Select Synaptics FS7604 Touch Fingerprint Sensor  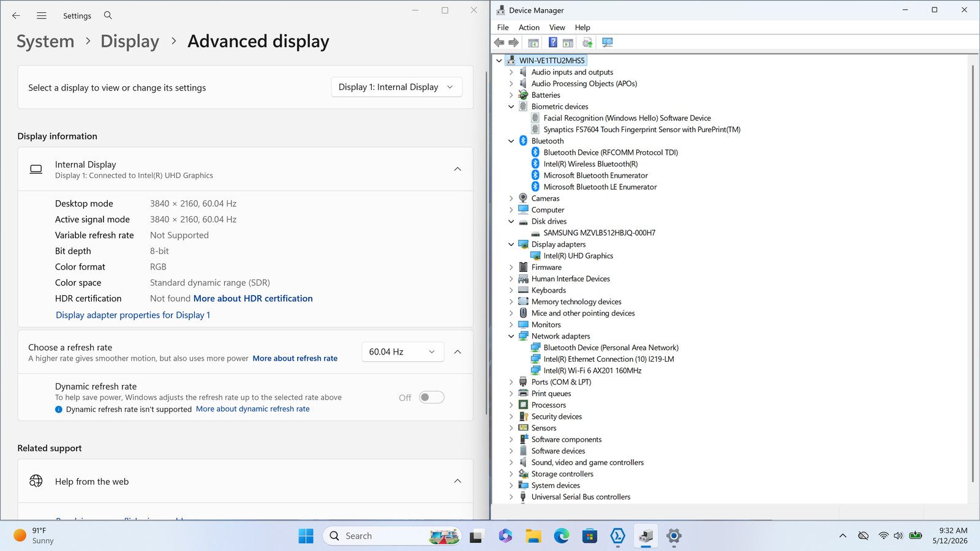[642, 129]
